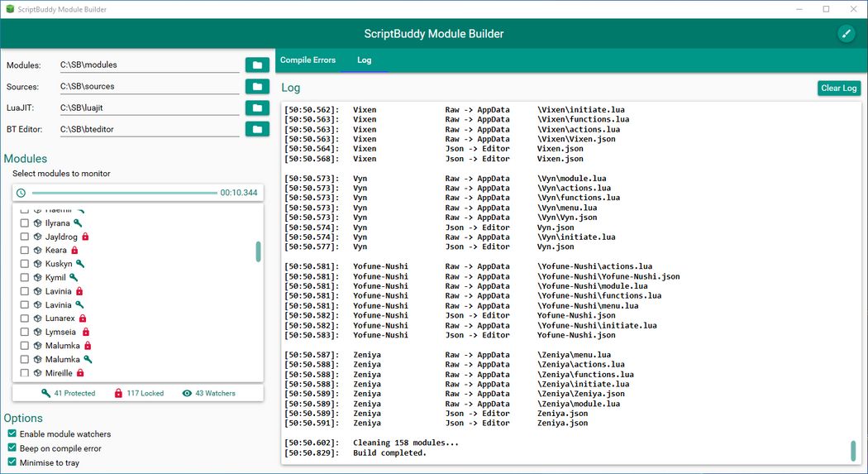Click the LuaJIT folder browse icon
Image resolution: width=868 pixels, height=474 pixels.
[257, 108]
